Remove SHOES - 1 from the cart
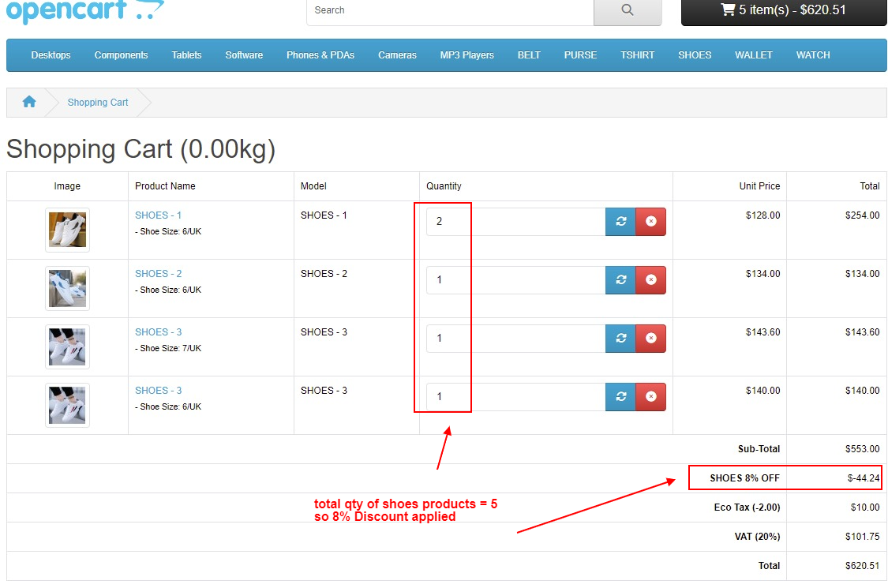 pyautogui.click(x=650, y=222)
